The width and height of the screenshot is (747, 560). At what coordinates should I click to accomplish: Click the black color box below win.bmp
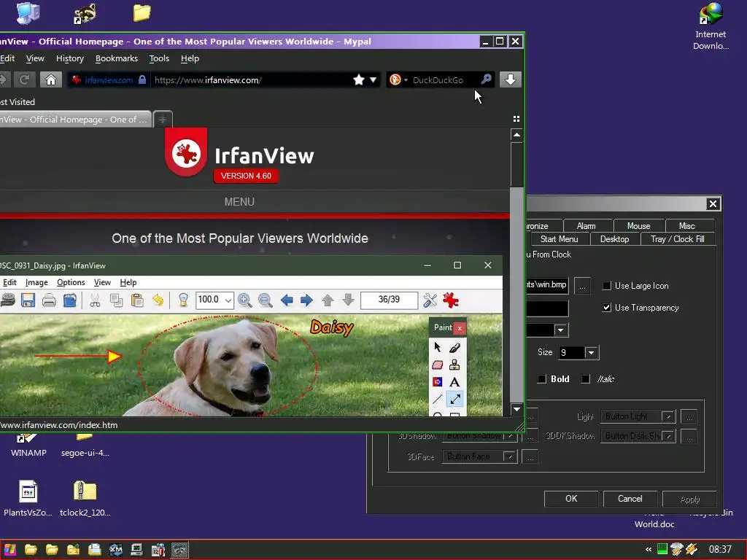click(x=547, y=308)
